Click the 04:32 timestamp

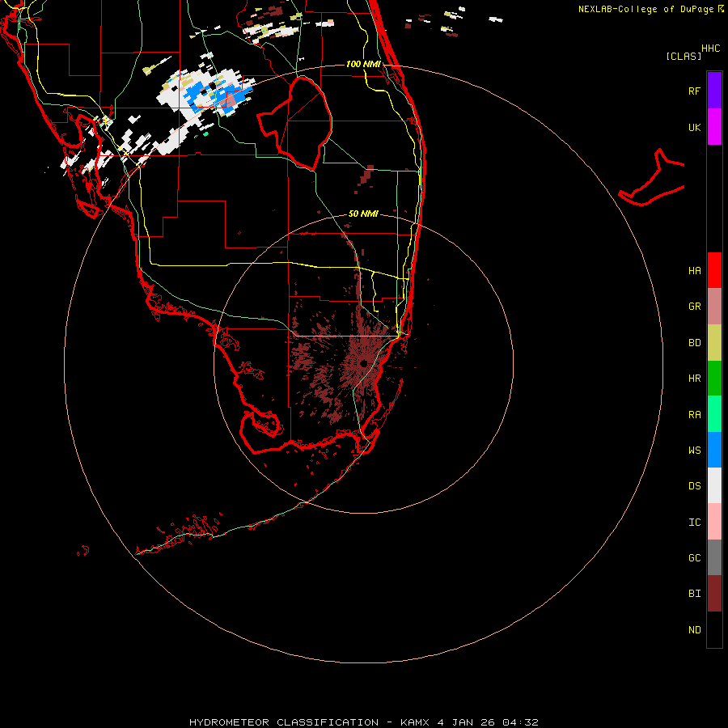(518, 722)
